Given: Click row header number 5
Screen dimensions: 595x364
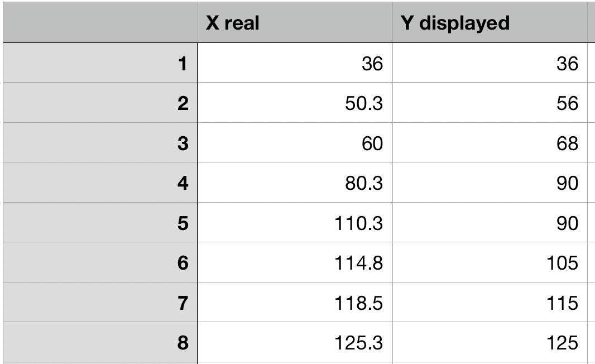Looking at the screenshot, I should (x=100, y=224).
